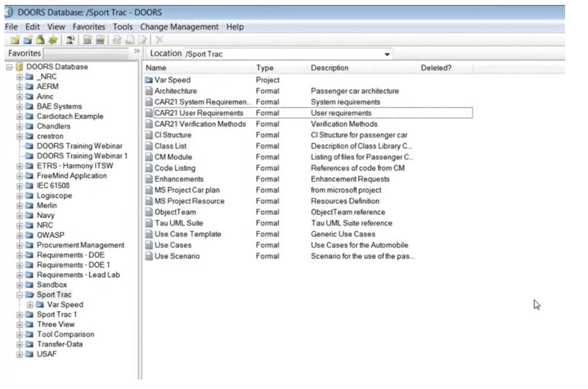Click the New Project toolbar icon
Screen dimensions: 588x389
pyautogui.click(x=27, y=40)
